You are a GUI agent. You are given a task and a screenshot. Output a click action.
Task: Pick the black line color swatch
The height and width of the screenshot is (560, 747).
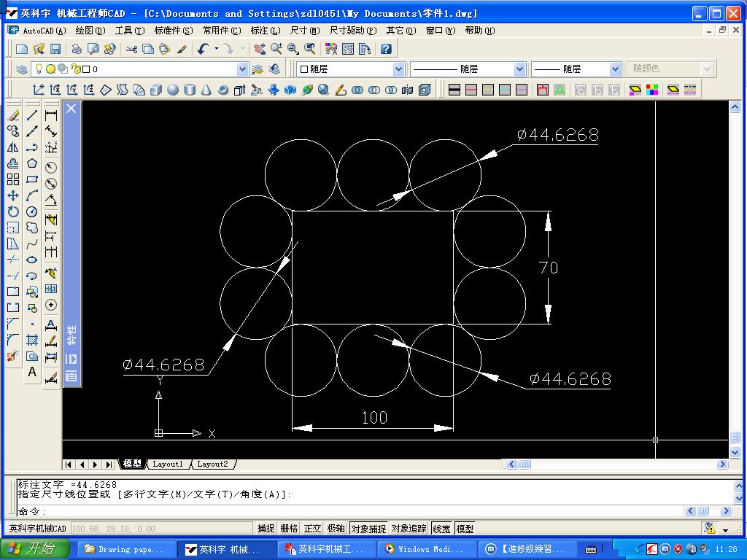(x=454, y=90)
